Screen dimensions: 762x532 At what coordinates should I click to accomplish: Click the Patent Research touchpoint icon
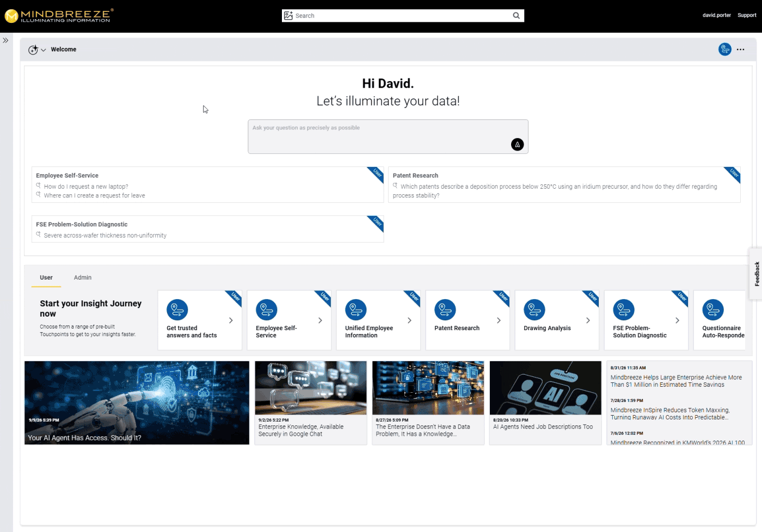tap(445, 310)
